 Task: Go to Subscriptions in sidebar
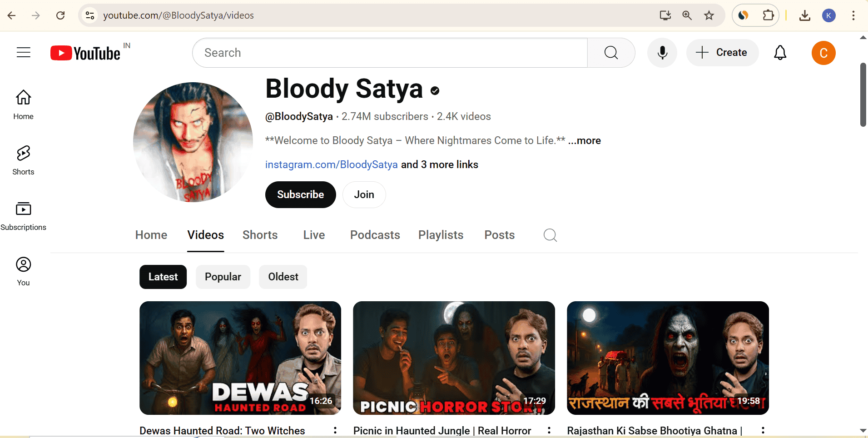[x=23, y=216]
